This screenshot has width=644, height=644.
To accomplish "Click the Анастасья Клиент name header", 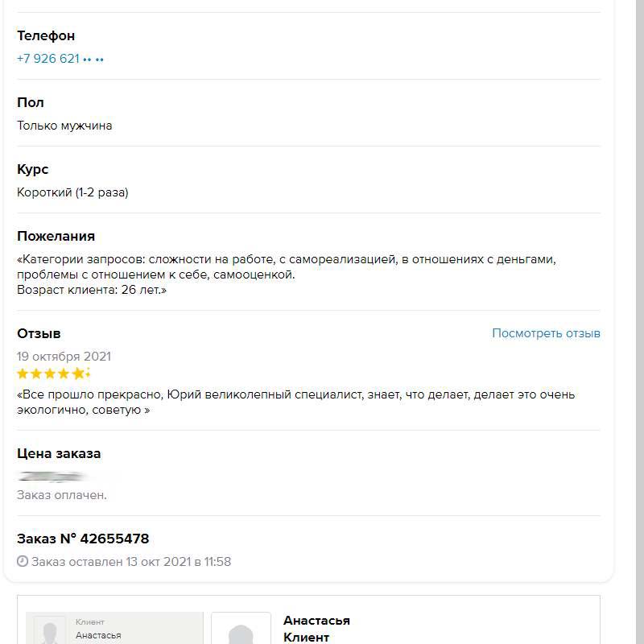I will coord(316,629).
